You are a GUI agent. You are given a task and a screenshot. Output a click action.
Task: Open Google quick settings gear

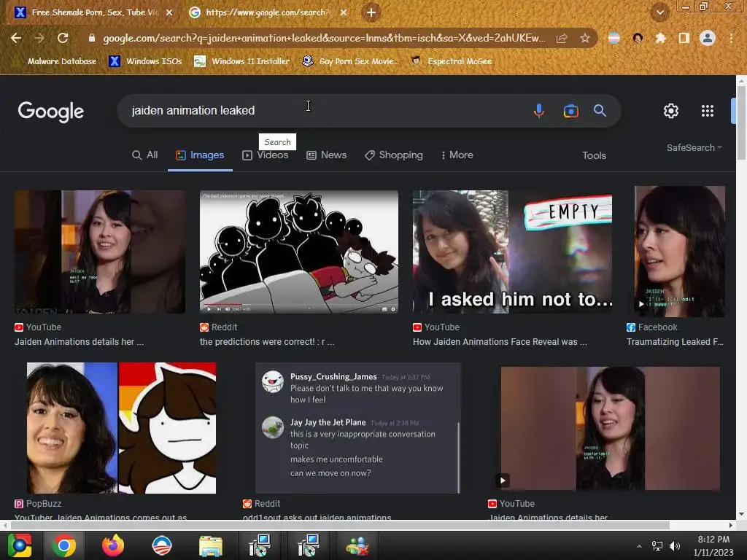(671, 111)
